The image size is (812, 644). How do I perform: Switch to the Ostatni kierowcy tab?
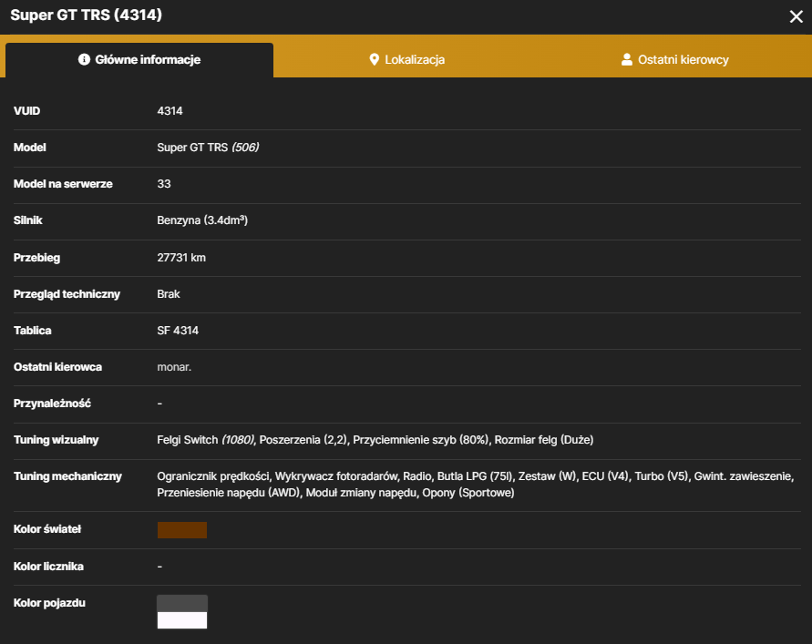click(674, 60)
